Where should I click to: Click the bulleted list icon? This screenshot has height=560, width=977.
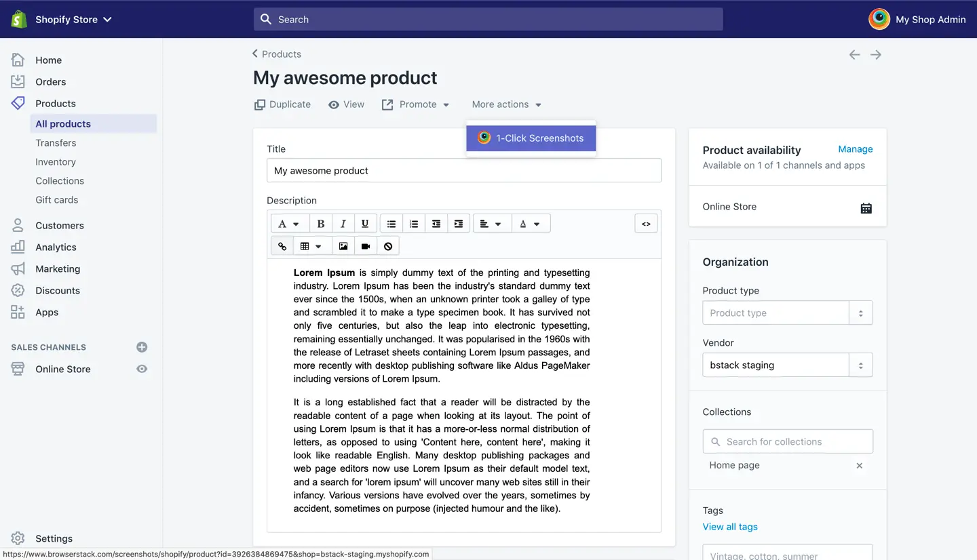tap(391, 224)
